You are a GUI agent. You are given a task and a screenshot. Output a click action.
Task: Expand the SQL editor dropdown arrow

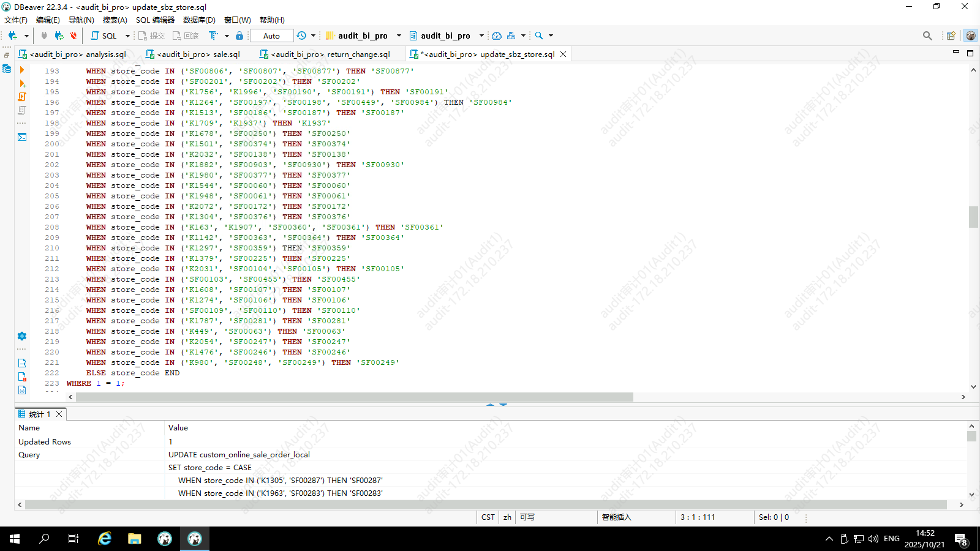click(127, 36)
